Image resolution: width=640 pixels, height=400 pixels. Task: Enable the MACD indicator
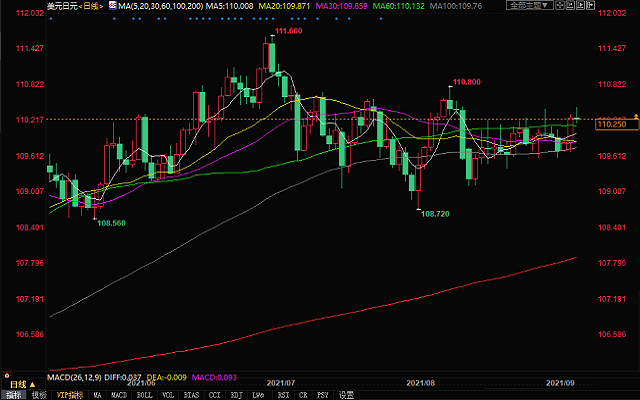[x=118, y=395]
